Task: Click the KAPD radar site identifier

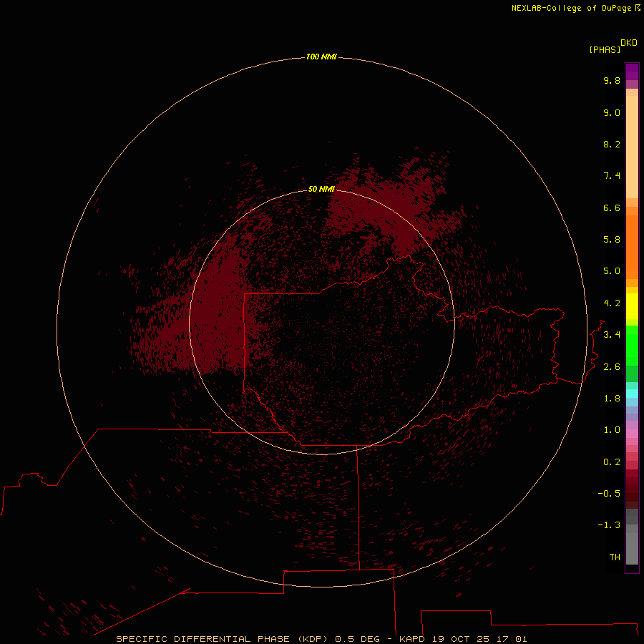Action: tap(412, 639)
